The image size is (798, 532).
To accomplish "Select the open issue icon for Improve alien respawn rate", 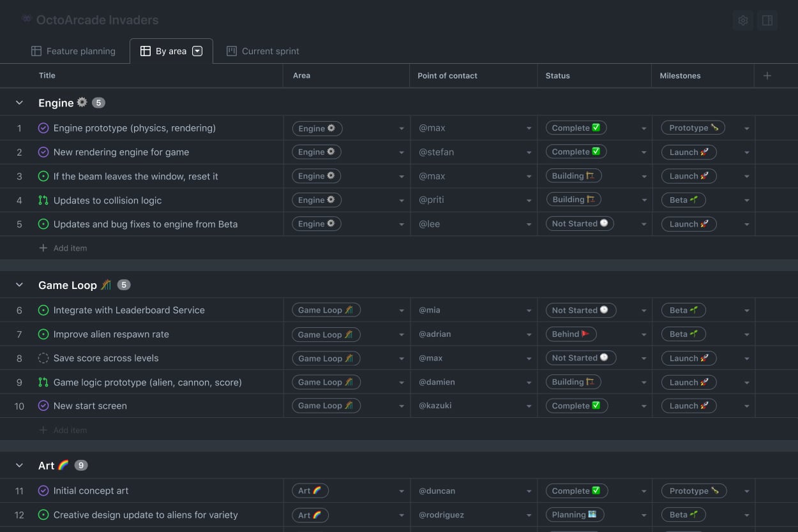I will [x=43, y=334].
